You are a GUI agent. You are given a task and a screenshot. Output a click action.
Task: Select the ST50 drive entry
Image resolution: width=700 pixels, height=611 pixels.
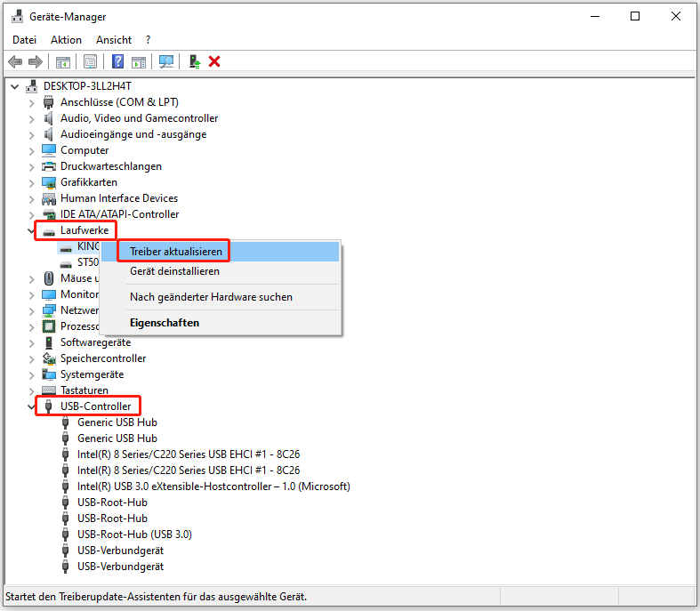click(x=87, y=262)
